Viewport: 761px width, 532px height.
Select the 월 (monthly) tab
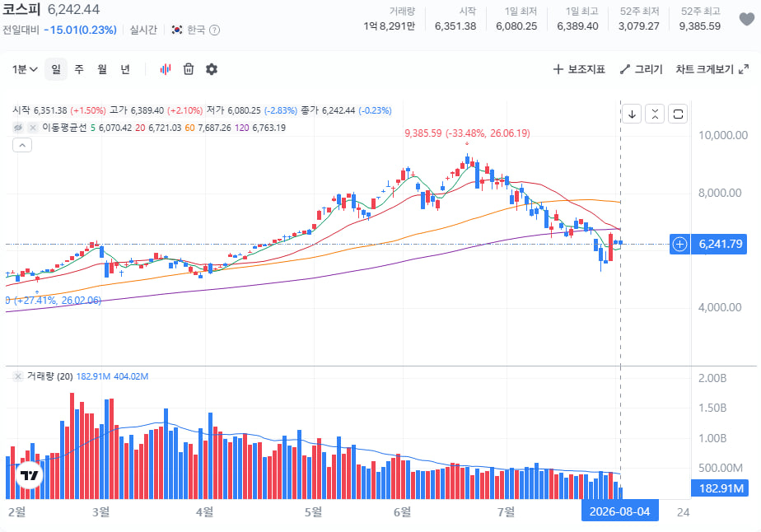click(x=102, y=69)
